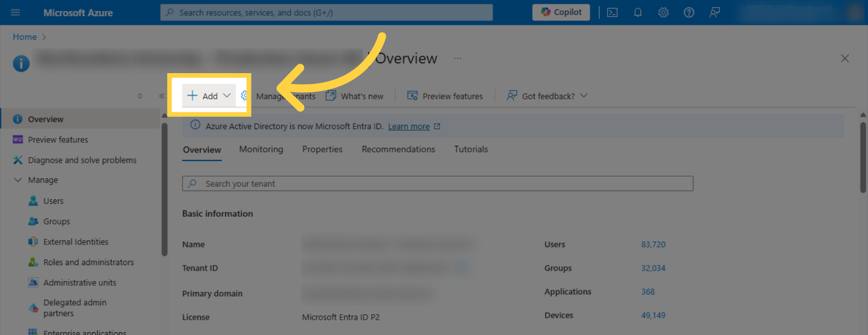Open feedback icon in top bar
The width and height of the screenshot is (868, 335).
714,12
